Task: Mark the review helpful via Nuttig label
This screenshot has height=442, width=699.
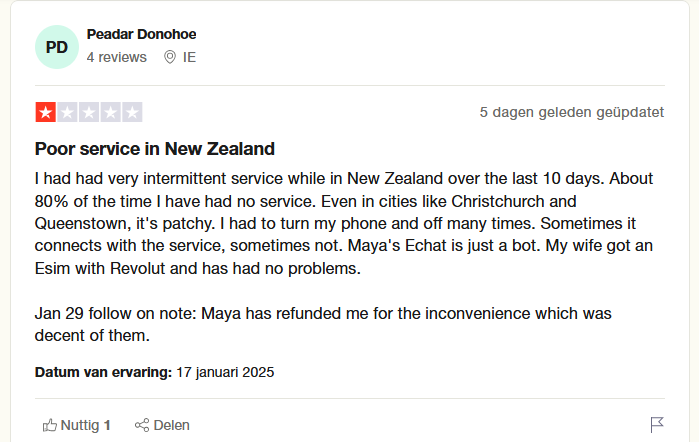Action: click(x=85, y=425)
